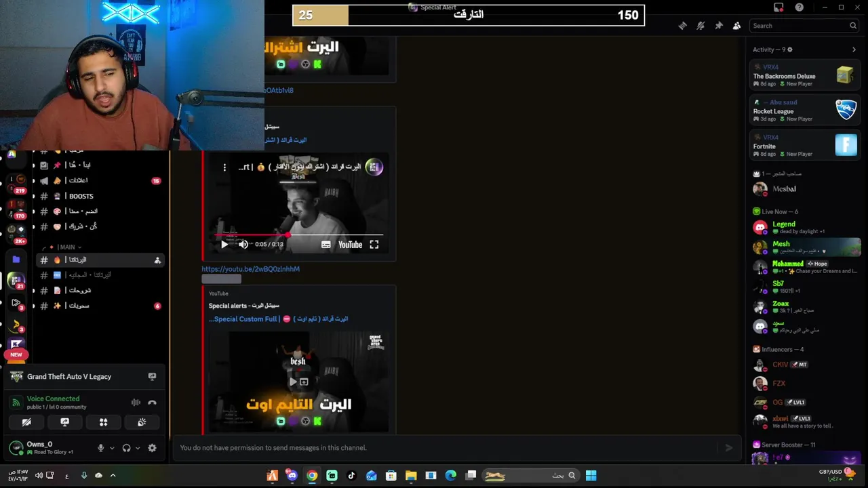
Task: Toggle channel notification bell in header
Action: (701, 26)
